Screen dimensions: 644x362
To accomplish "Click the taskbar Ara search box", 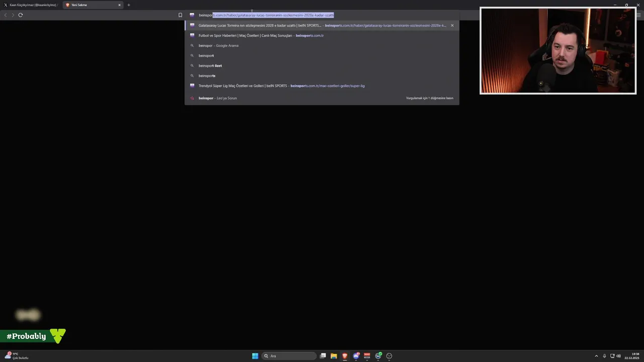I will [x=289, y=356].
